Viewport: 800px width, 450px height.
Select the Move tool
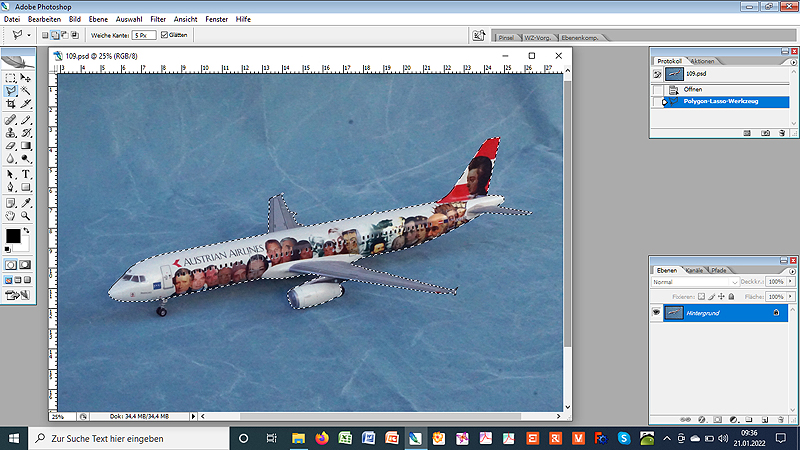coord(26,78)
